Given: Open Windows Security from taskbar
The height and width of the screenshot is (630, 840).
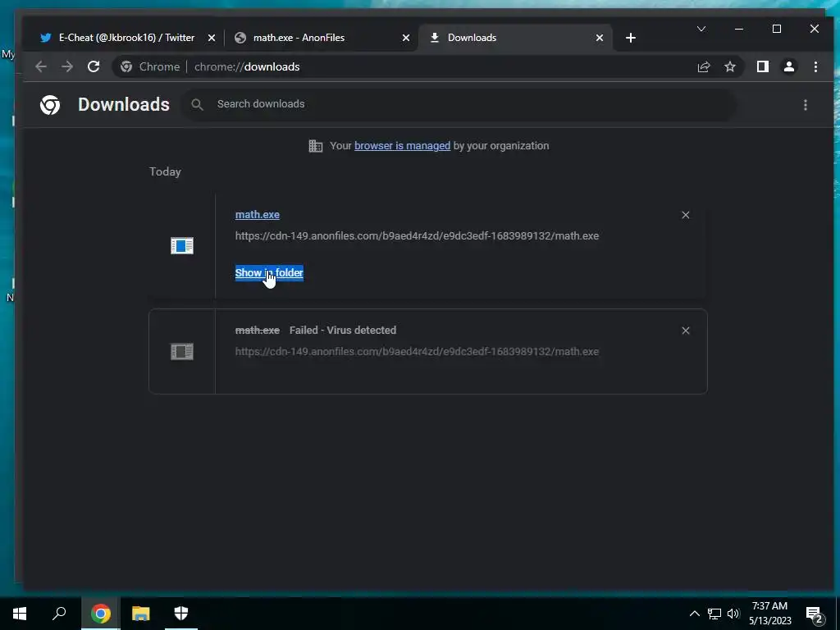Looking at the screenshot, I should point(181,614).
